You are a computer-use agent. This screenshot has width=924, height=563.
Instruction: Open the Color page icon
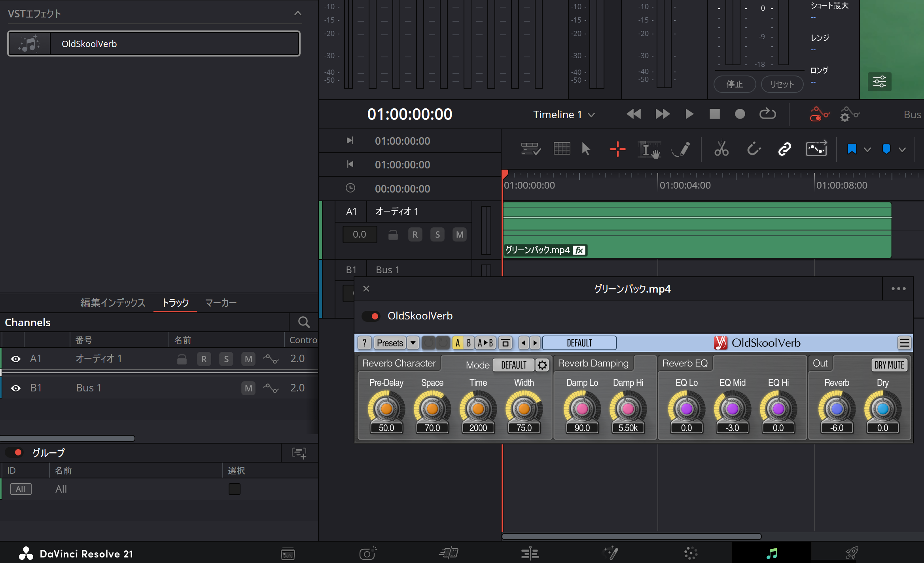click(x=691, y=553)
